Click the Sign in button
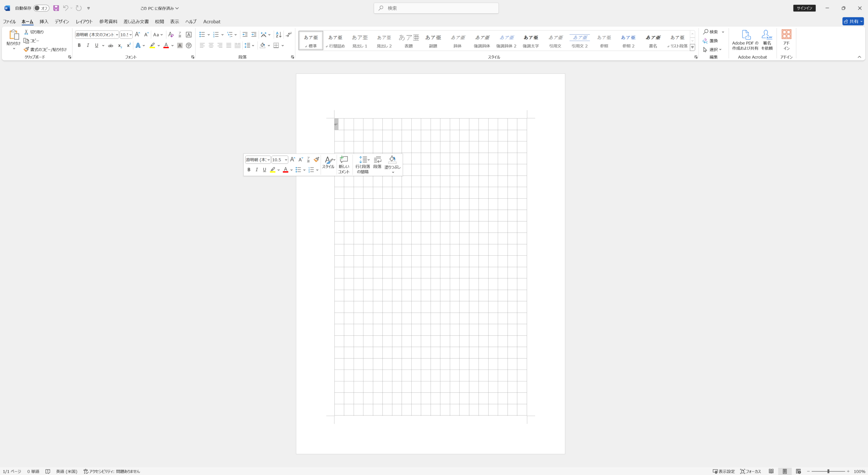This screenshot has width=868, height=475. [x=804, y=8]
